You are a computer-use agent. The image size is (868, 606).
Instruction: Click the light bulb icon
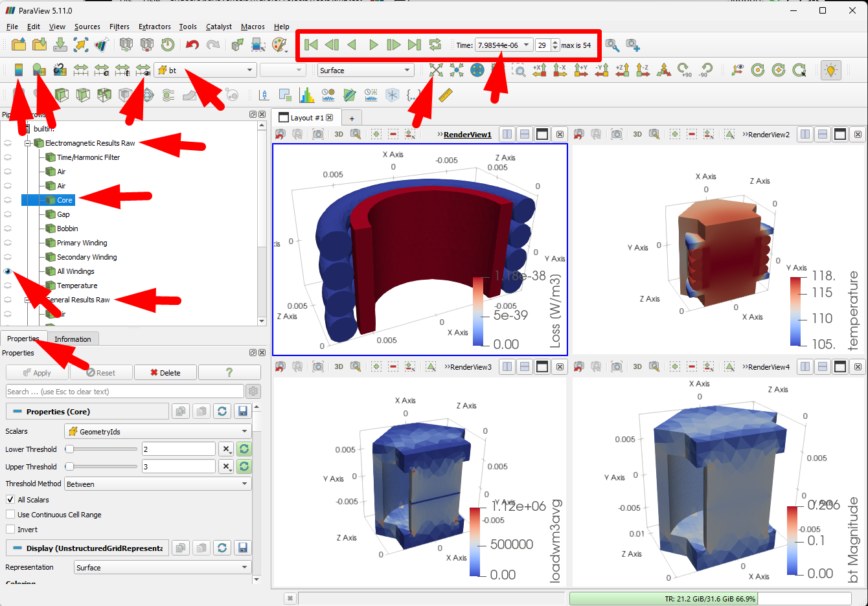pyautogui.click(x=830, y=70)
